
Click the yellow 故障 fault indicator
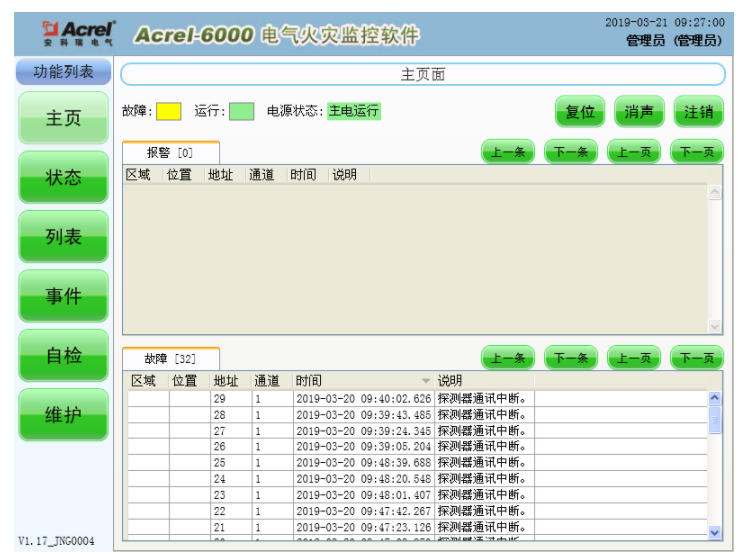(168, 112)
